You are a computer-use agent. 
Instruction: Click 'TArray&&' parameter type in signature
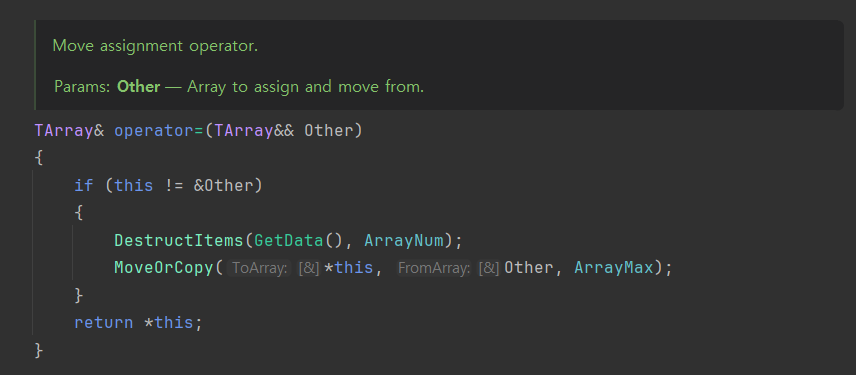254,131
